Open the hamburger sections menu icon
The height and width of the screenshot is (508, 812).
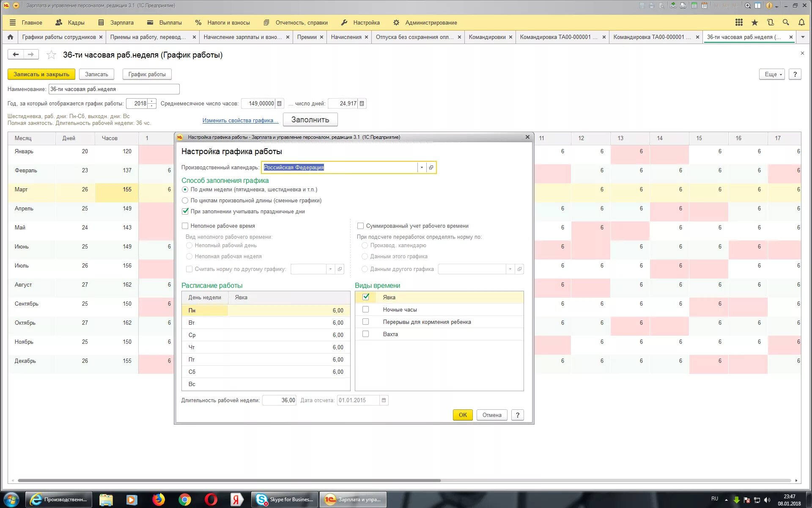(12, 22)
